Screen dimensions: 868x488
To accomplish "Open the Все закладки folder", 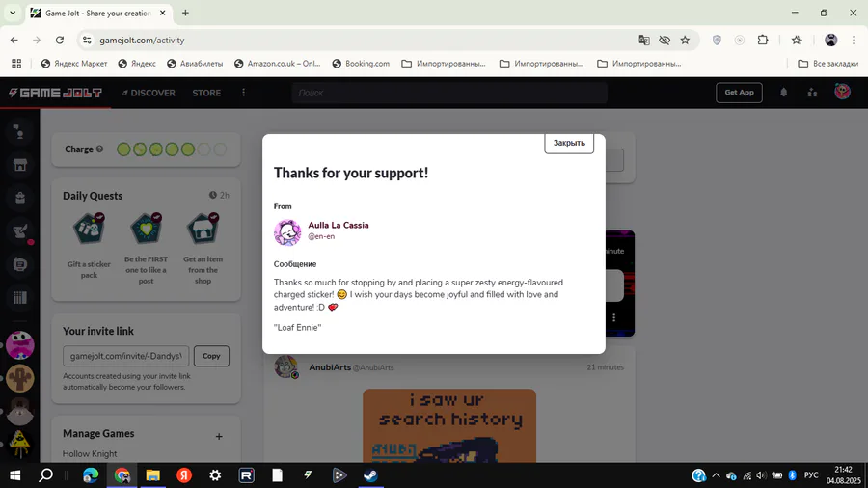I will click(x=828, y=64).
